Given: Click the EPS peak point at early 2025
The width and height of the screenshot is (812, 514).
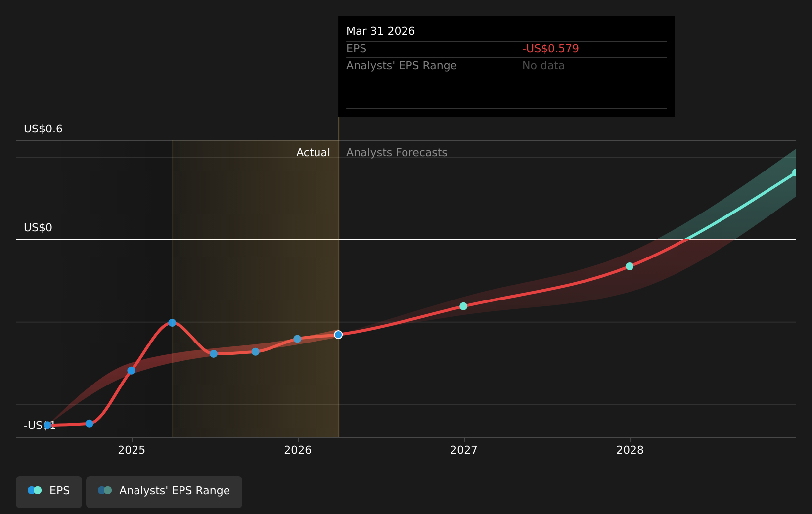Looking at the screenshot, I should pos(172,323).
